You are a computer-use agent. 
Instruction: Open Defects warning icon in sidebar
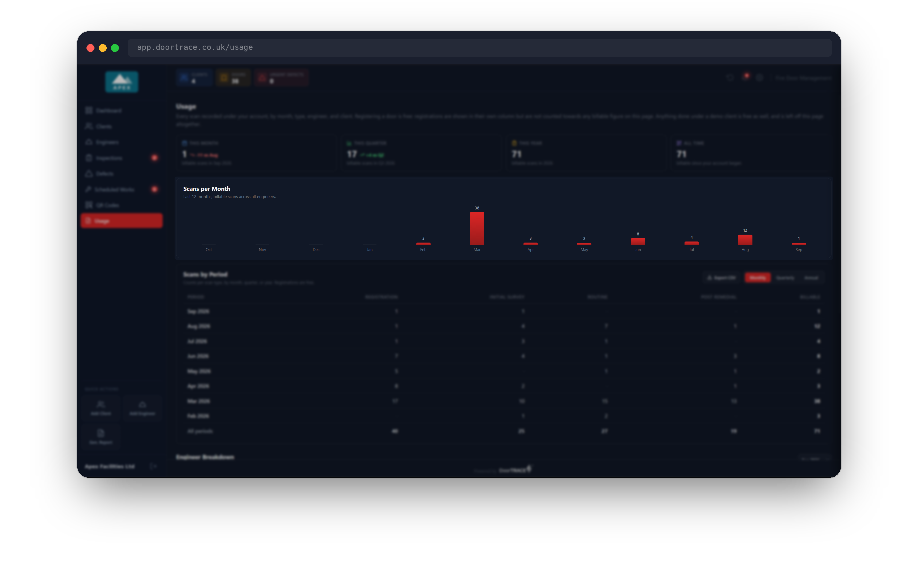[x=89, y=173]
